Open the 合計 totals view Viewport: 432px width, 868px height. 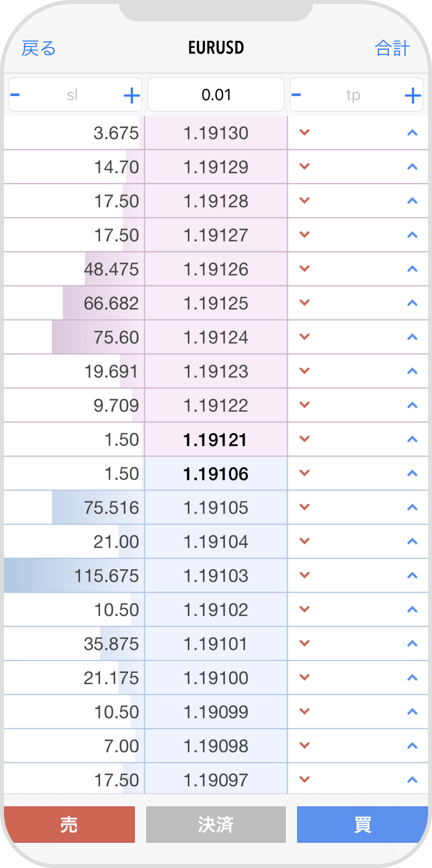[x=392, y=48]
